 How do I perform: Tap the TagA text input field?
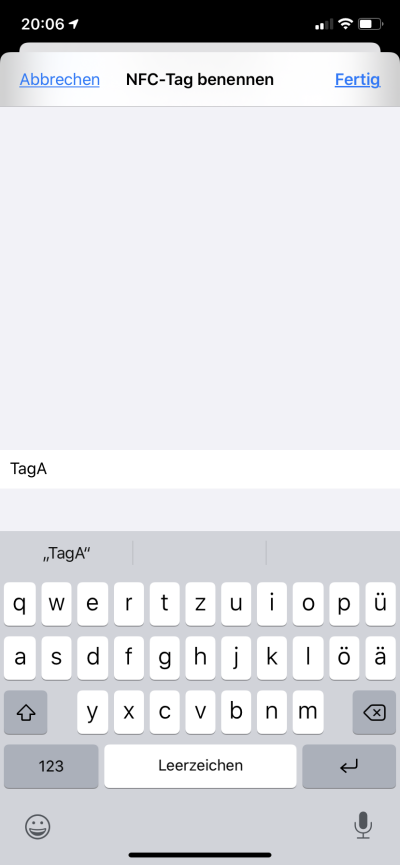click(x=200, y=469)
